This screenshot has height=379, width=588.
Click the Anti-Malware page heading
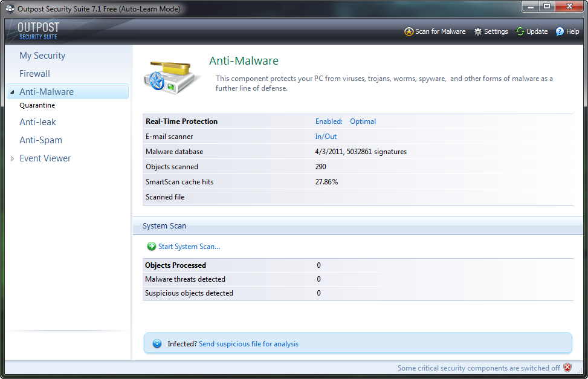click(244, 61)
